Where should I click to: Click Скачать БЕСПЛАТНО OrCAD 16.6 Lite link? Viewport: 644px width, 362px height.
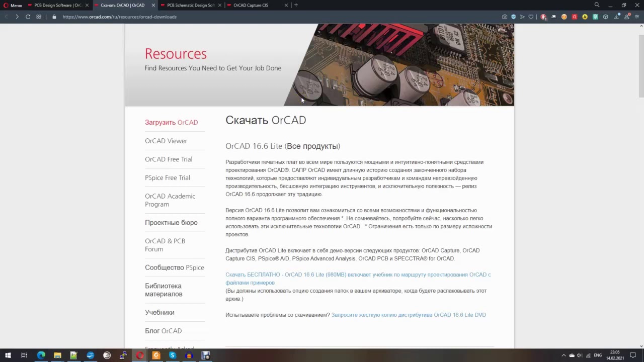tap(358, 279)
